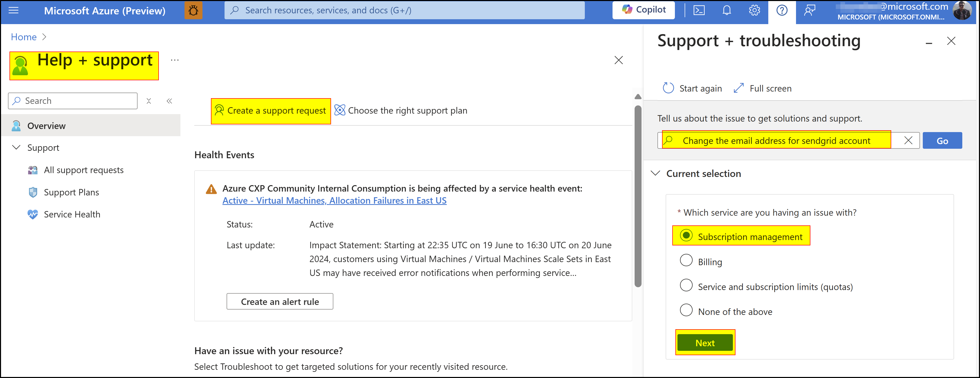Open the account avatar menu

click(x=962, y=10)
